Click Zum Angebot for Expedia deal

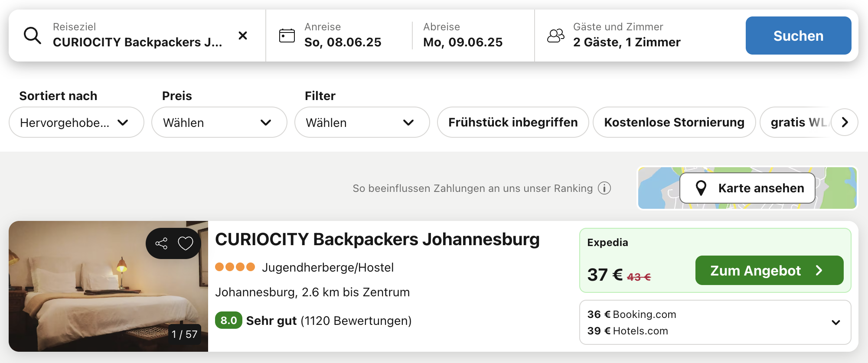769,270
